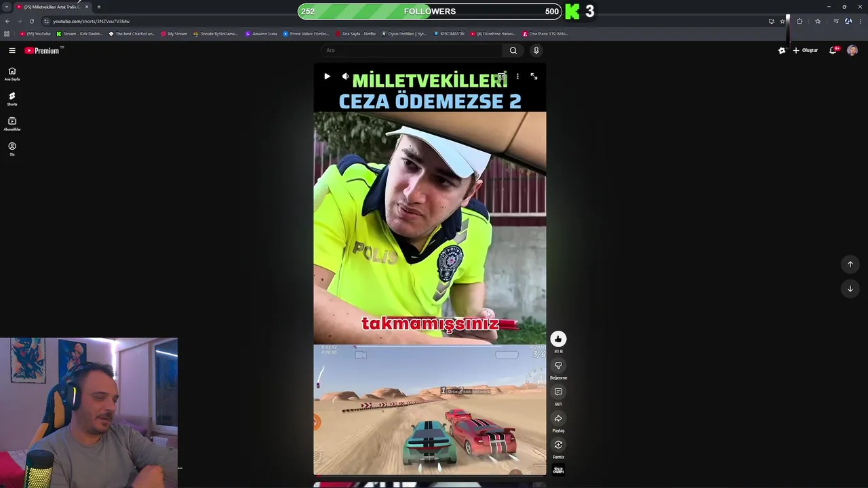This screenshot has width=868, height=488.
Task: Open the apps grid in bookmarks bar
Action: [7, 33]
